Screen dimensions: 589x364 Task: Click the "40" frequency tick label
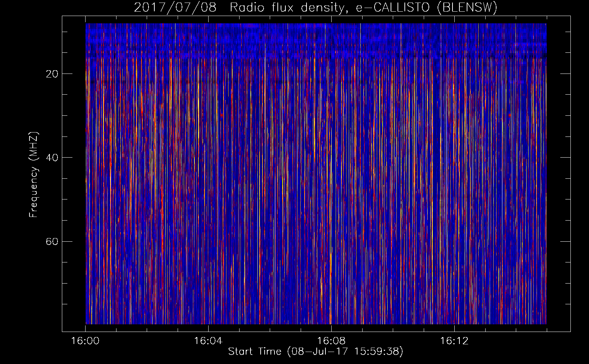(x=52, y=158)
